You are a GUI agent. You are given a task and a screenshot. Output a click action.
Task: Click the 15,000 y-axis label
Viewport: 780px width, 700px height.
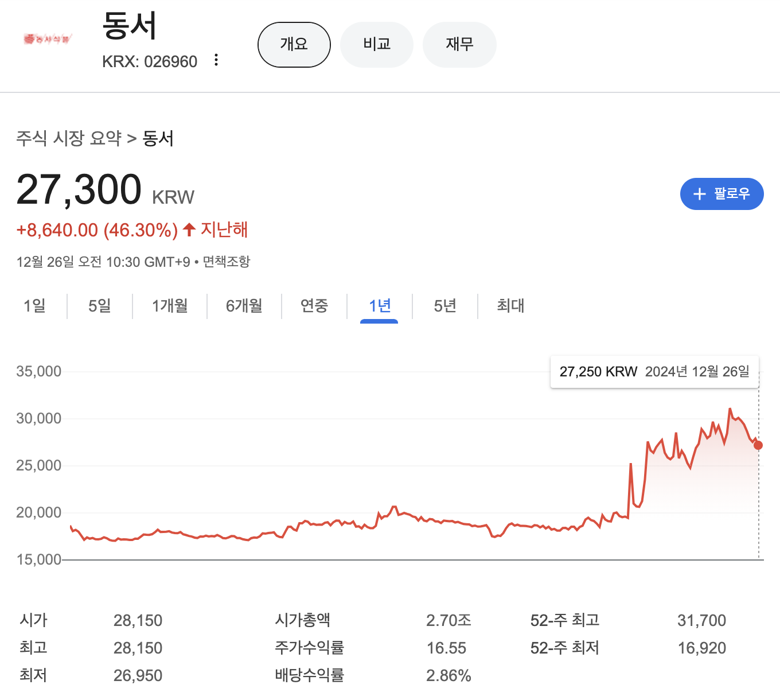click(x=39, y=559)
